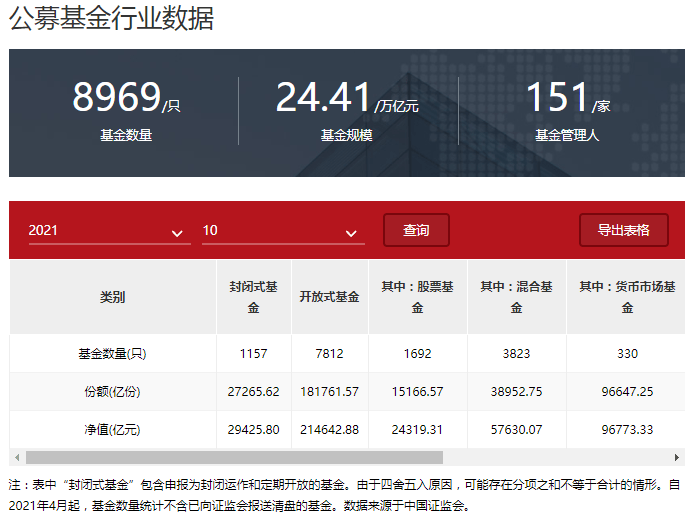Click the 基金规模 label in banner
693x514 pixels.
[346, 135]
